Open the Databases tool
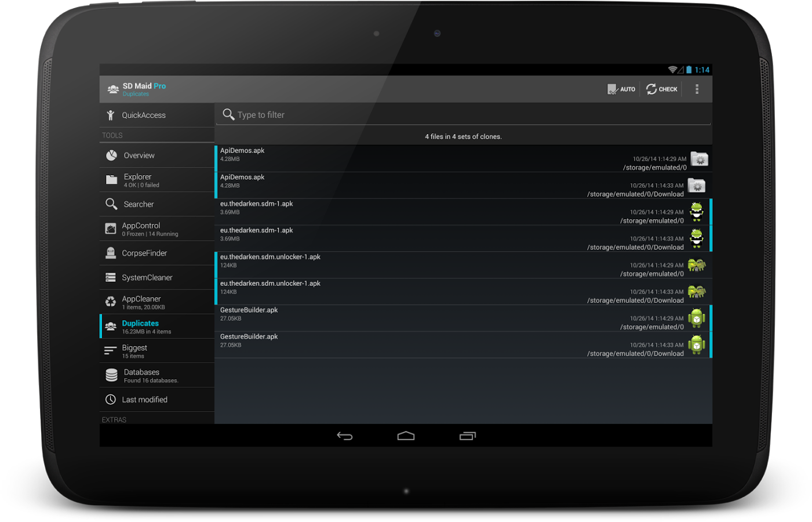The width and height of the screenshot is (812, 522). (157, 375)
